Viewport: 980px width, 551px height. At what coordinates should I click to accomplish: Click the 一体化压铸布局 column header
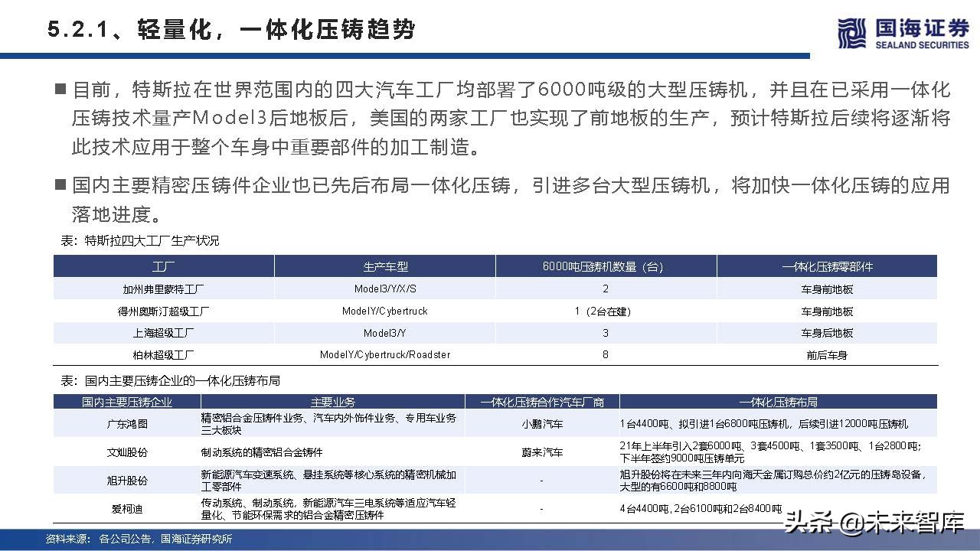pyautogui.click(x=778, y=402)
